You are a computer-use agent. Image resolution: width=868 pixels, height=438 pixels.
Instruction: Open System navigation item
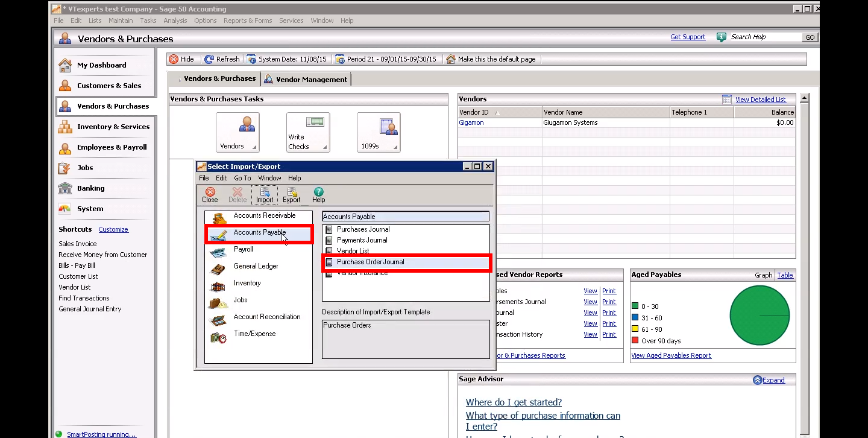tap(90, 209)
